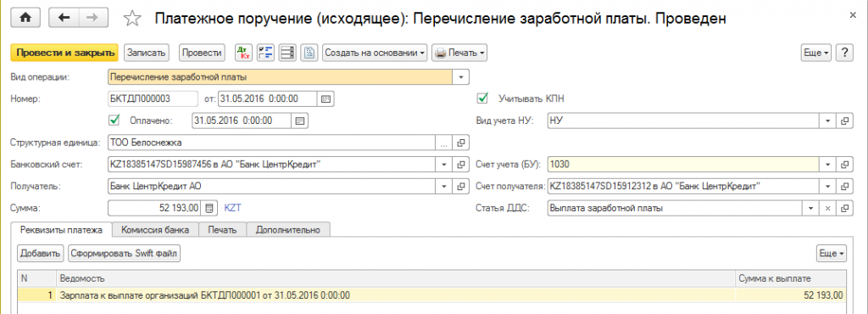Close the payment order form
Viewport: 868px width, 314px height.
coord(852,15)
